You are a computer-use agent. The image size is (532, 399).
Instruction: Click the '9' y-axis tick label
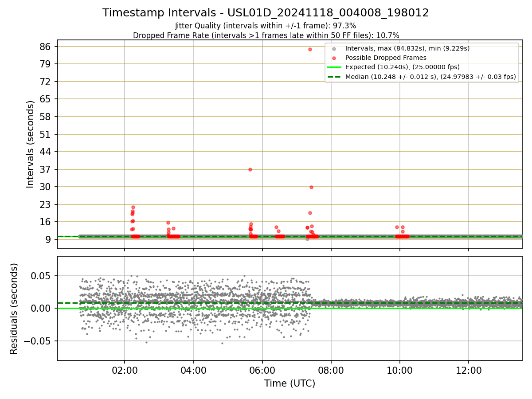coord(49,239)
